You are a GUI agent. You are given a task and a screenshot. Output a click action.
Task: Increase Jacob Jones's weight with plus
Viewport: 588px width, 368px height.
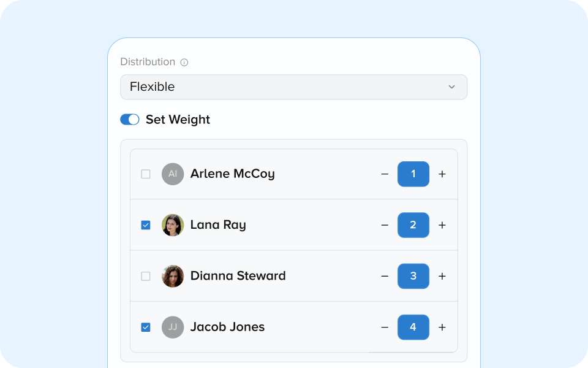coord(442,328)
